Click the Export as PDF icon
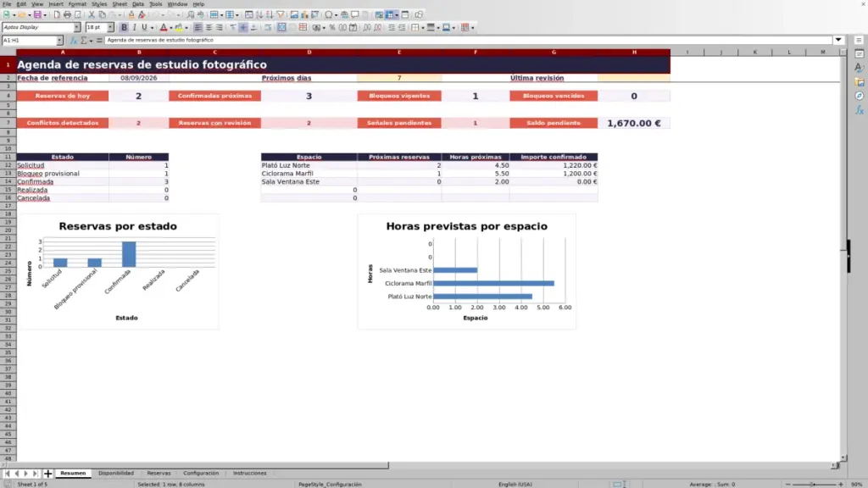868x488 pixels. point(57,15)
